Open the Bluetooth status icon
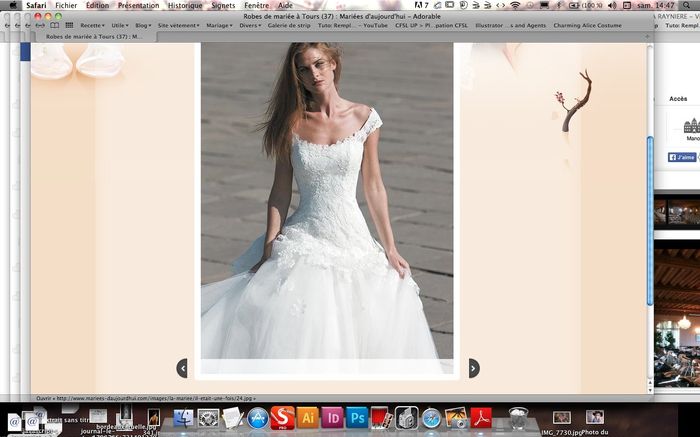Screen dimensions: 700x437 [558, 5]
